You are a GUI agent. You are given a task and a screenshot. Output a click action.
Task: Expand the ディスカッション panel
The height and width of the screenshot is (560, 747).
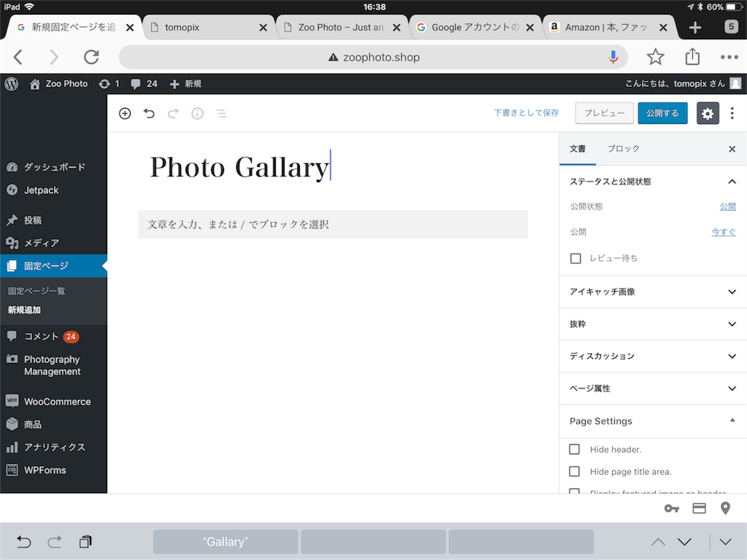pyautogui.click(x=653, y=357)
